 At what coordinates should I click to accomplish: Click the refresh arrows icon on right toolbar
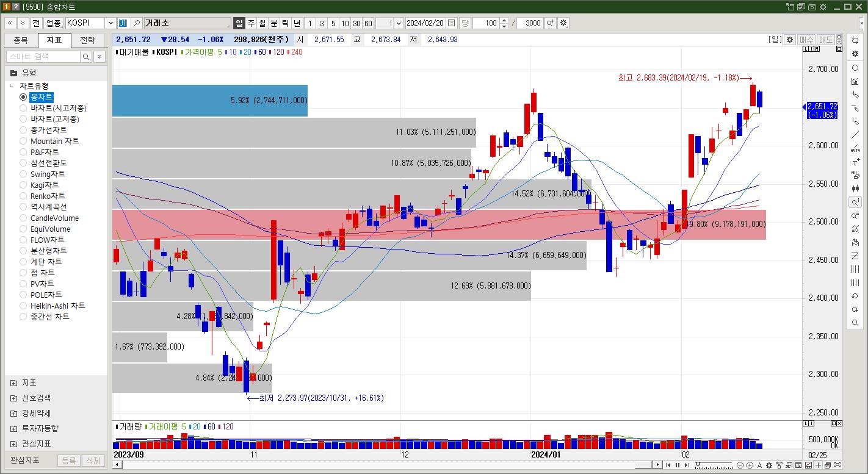coord(855,40)
